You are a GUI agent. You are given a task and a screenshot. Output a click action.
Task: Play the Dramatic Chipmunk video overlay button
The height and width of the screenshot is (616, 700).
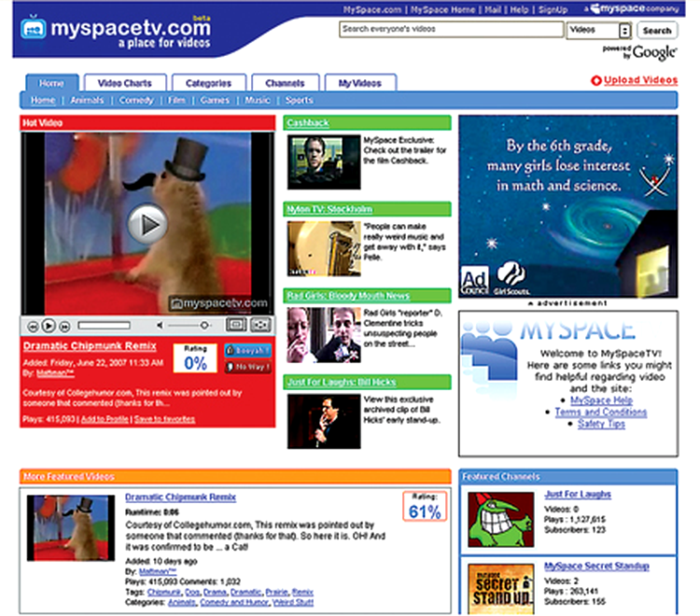(147, 224)
